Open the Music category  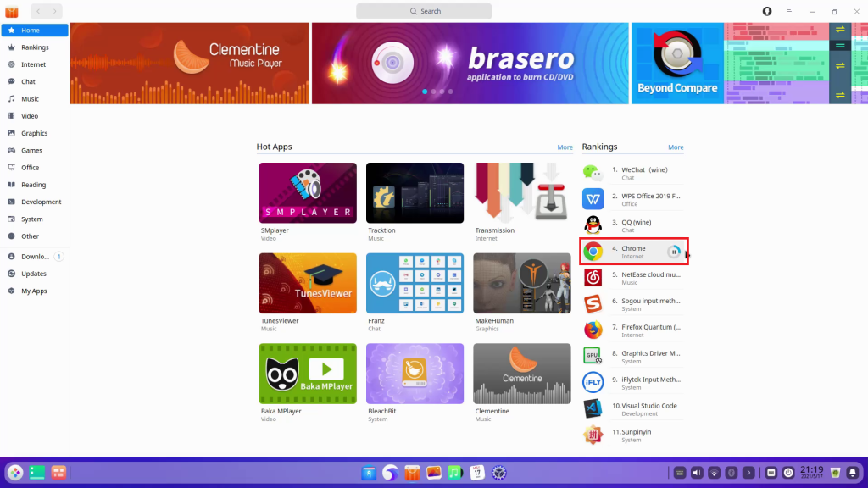point(34,98)
